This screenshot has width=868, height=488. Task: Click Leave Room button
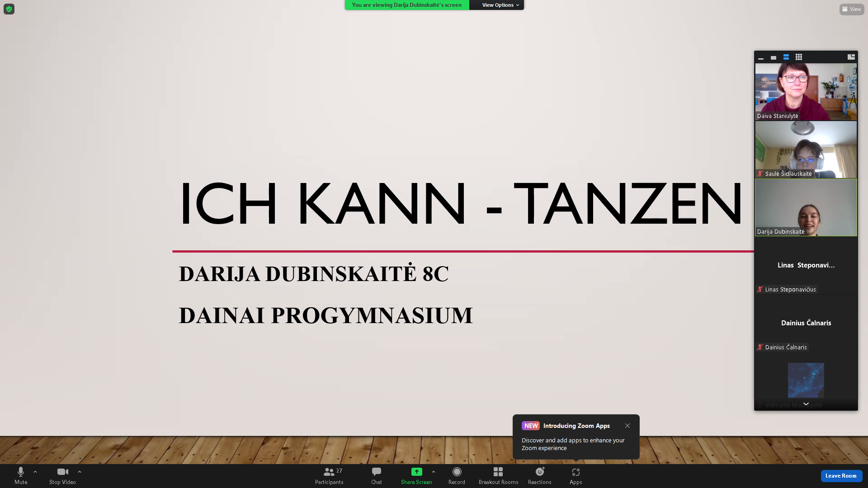(841, 476)
